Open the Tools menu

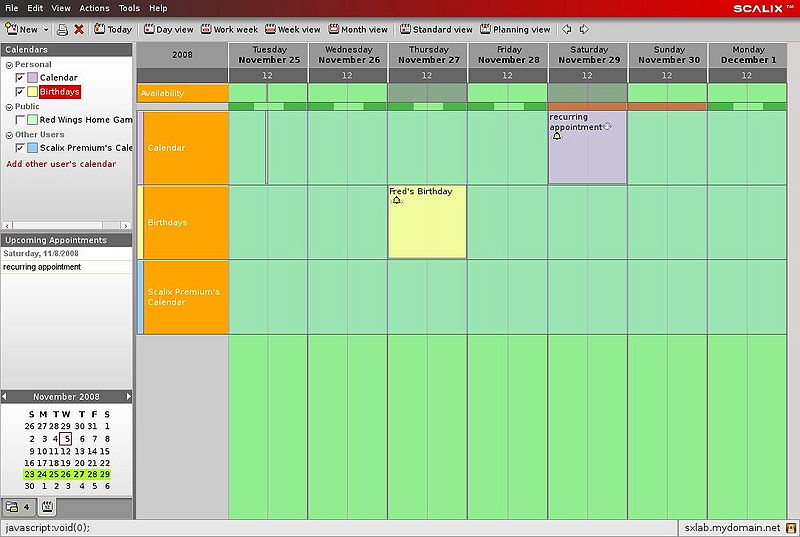coord(129,8)
